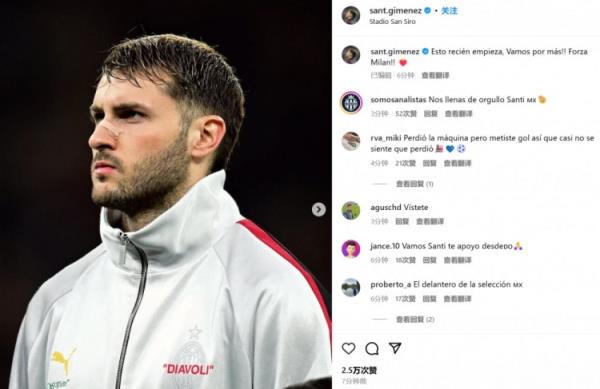Open the aguschd profile avatar

click(351, 211)
